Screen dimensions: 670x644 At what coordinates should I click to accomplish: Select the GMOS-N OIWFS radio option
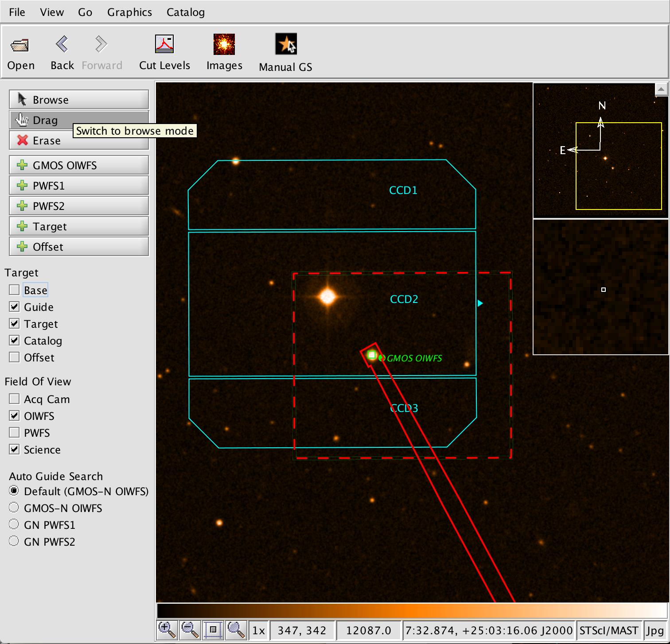(x=14, y=508)
